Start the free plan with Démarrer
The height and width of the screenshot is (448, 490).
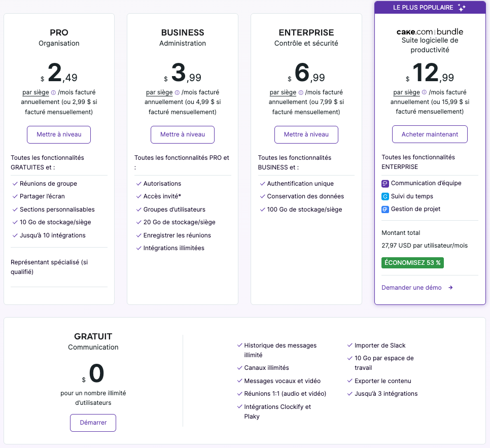point(93,423)
